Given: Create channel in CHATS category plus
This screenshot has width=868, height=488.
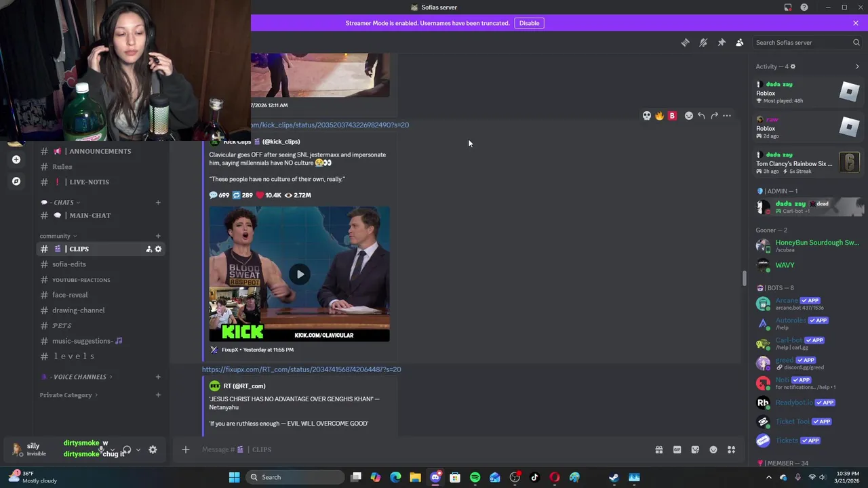Looking at the screenshot, I should pos(158,202).
